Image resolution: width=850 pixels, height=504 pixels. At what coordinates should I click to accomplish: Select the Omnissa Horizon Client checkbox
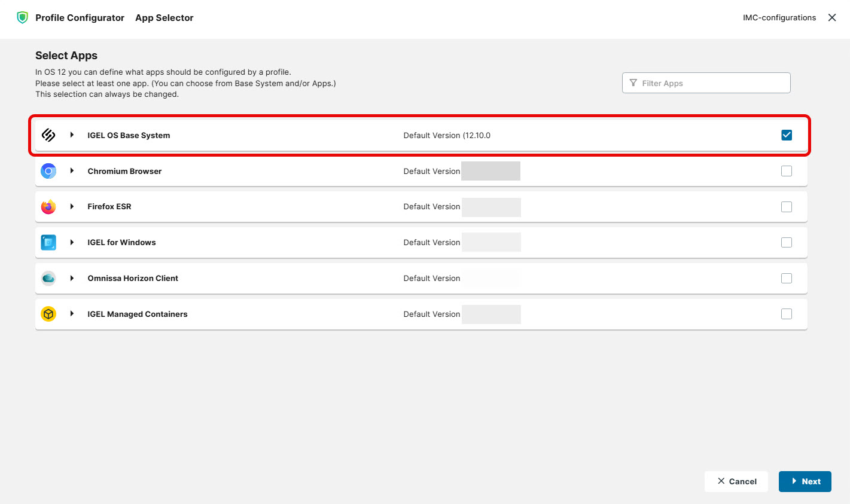(787, 278)
